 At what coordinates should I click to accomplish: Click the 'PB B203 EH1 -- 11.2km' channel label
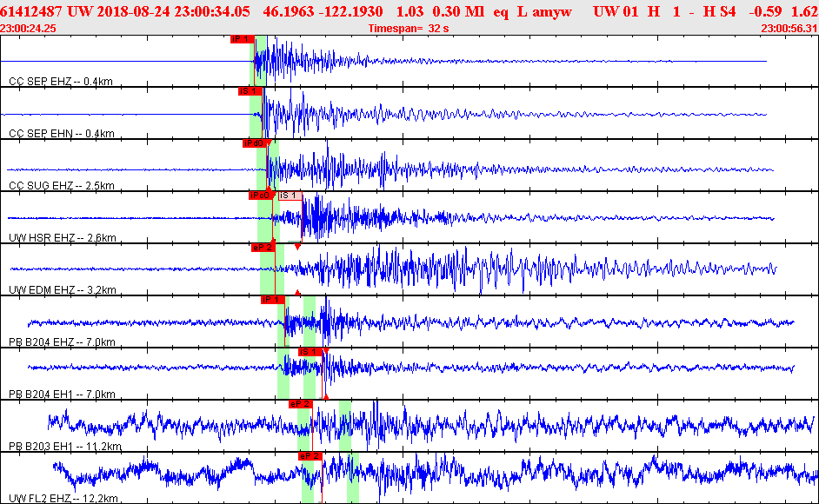[65, 447]
